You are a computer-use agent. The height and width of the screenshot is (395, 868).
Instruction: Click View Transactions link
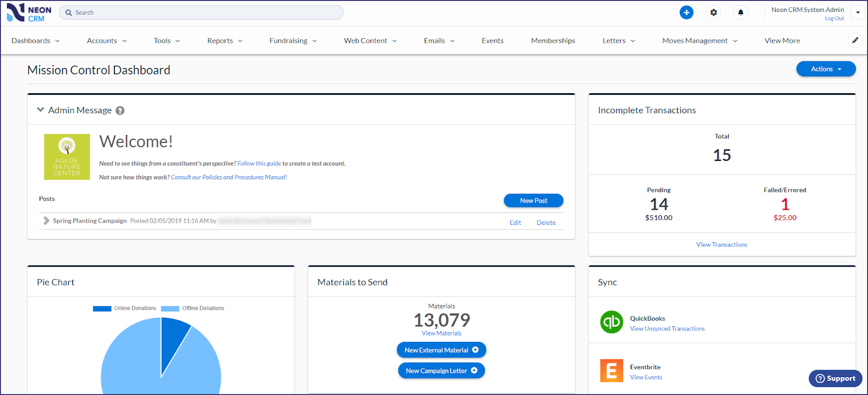722,245
